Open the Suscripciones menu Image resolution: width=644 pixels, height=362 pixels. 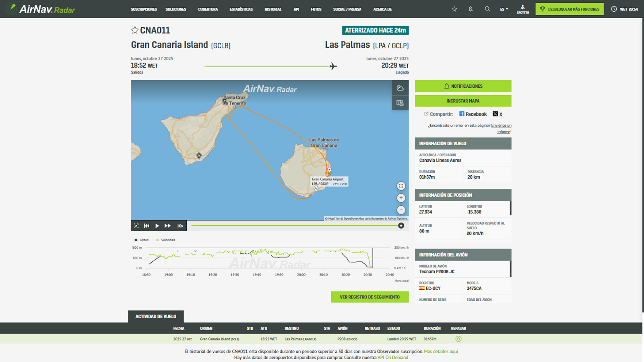[x=144, y=9]
